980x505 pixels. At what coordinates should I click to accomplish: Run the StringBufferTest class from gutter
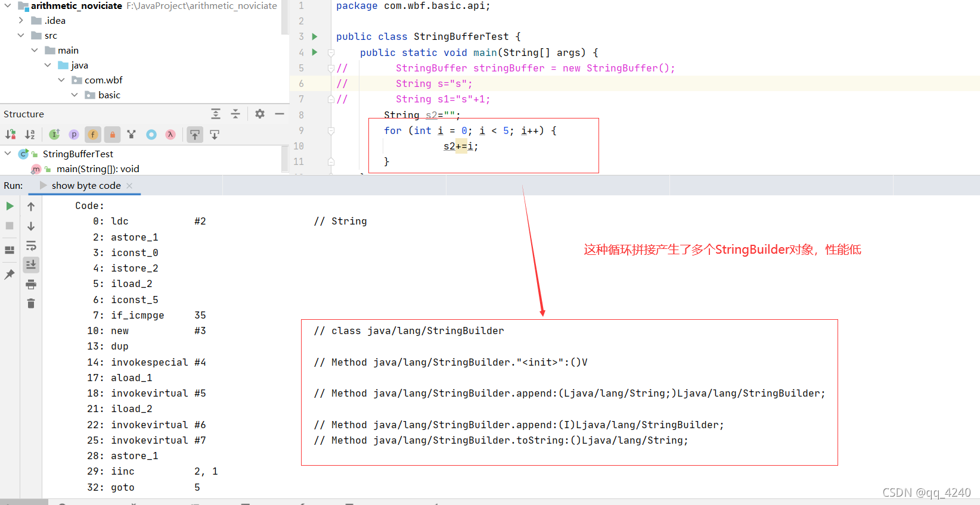(x=315, y=36)
